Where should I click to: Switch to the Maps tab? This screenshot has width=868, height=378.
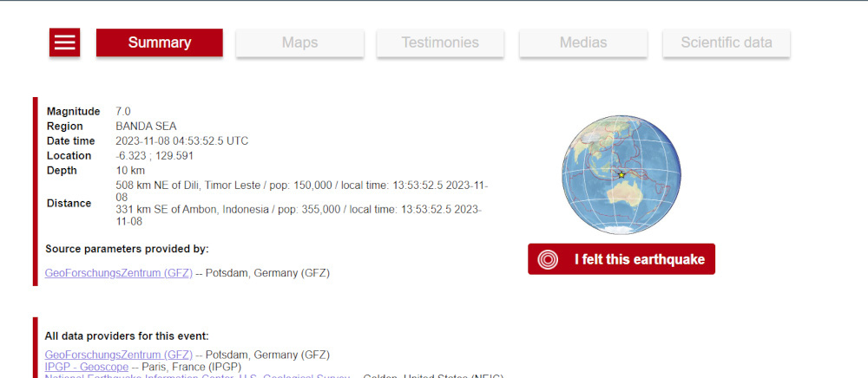(x=299, y=42)
